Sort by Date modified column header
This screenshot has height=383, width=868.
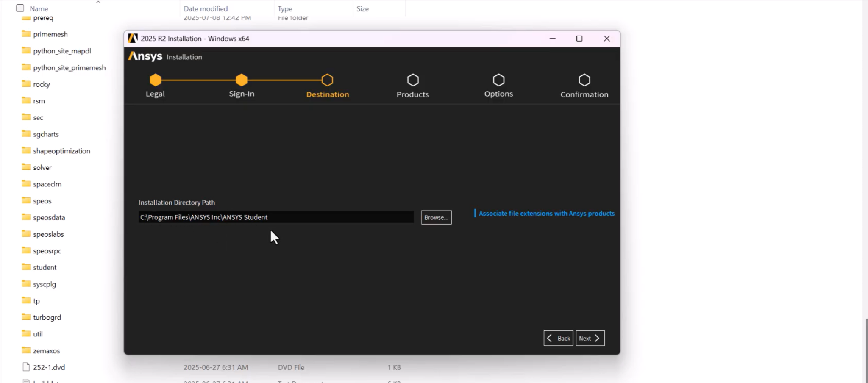(x=206, y=8)
